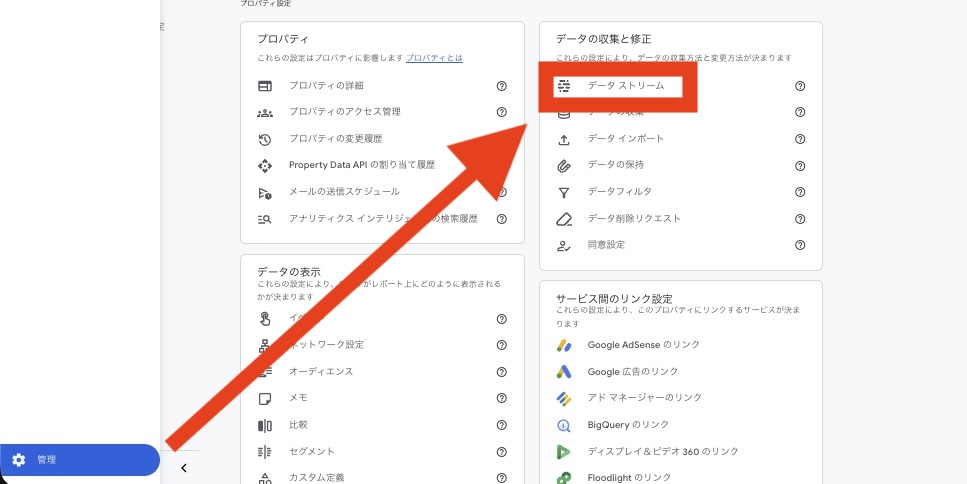967x484 pixels.
Task: Click the データ削除リクエスト eraser icon
Action: point(563,219)
